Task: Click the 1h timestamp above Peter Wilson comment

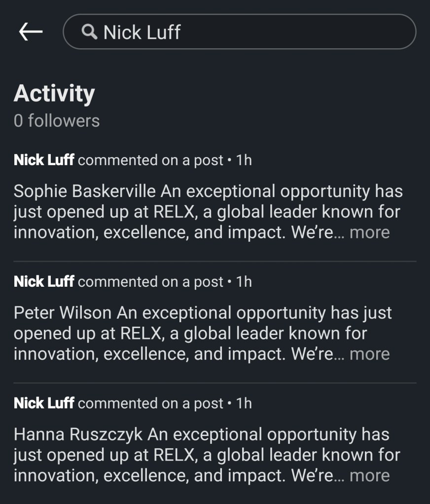Action: coord(244,282)
